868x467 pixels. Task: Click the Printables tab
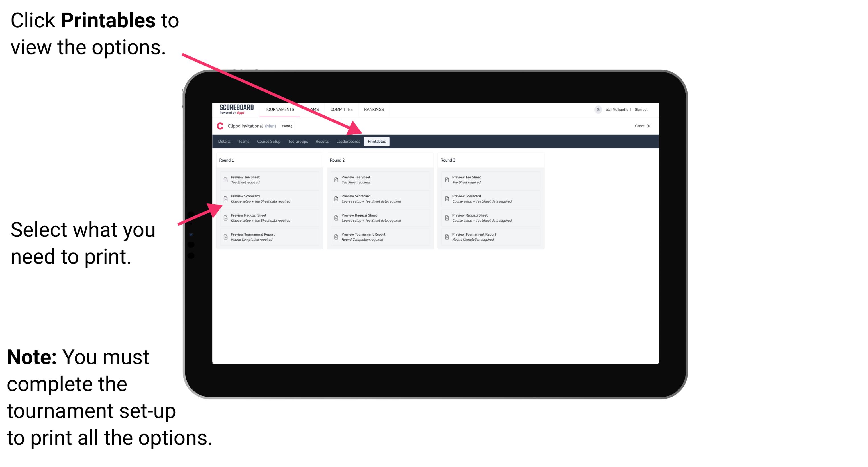[x=376, y=142]
